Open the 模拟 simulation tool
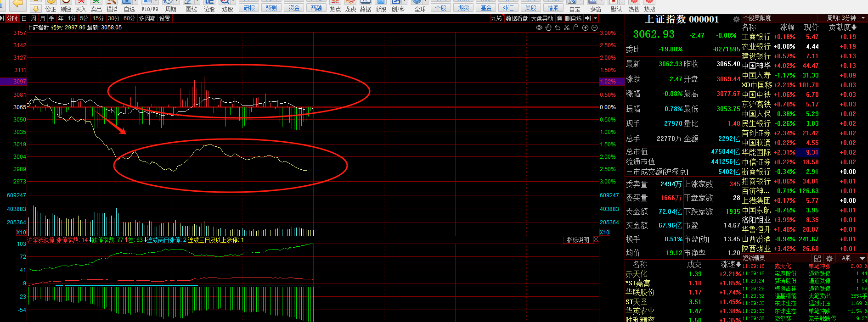This screenshot has height=322, width=868. tap(112, 6)
